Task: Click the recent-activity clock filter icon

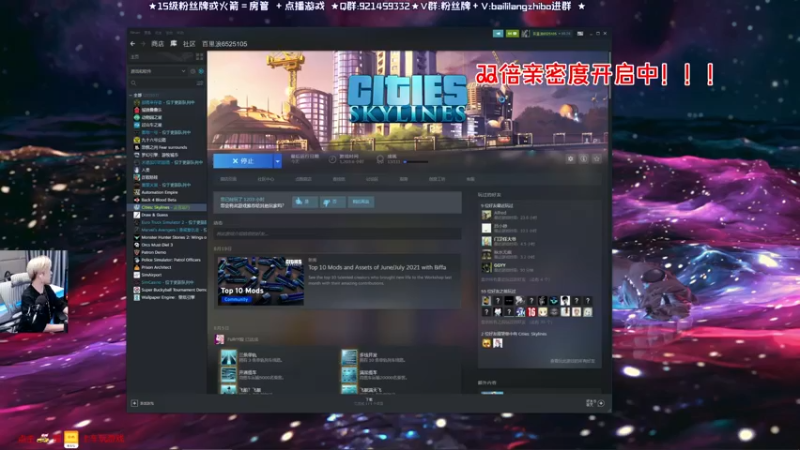Action: coord(193,71)
